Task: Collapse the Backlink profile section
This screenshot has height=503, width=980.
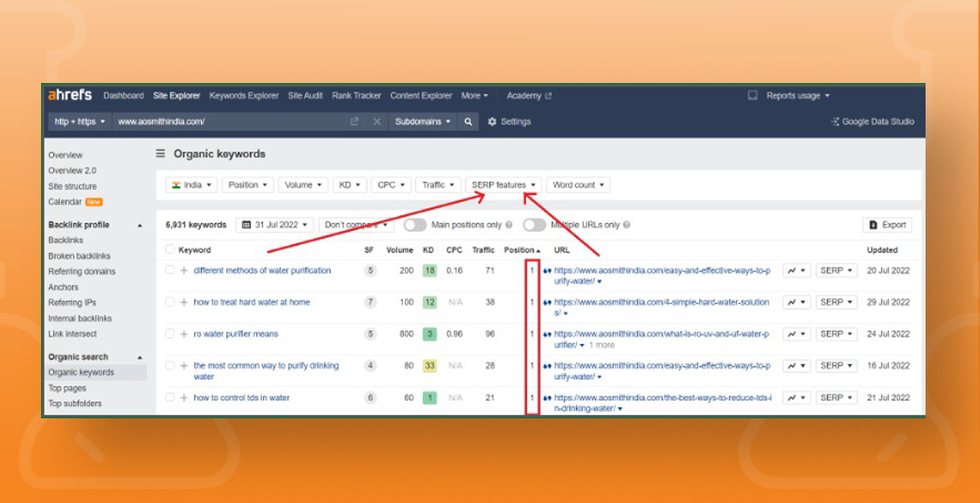Action: [x=140, y=226]
